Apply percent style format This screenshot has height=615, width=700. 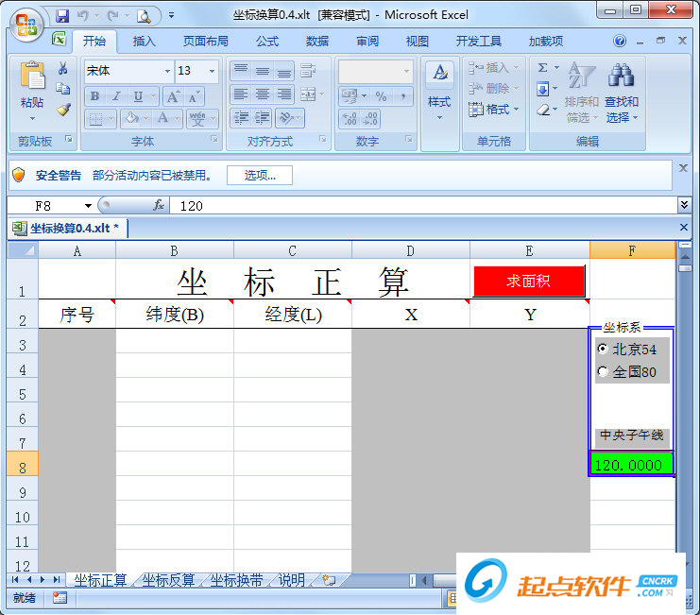381,96
